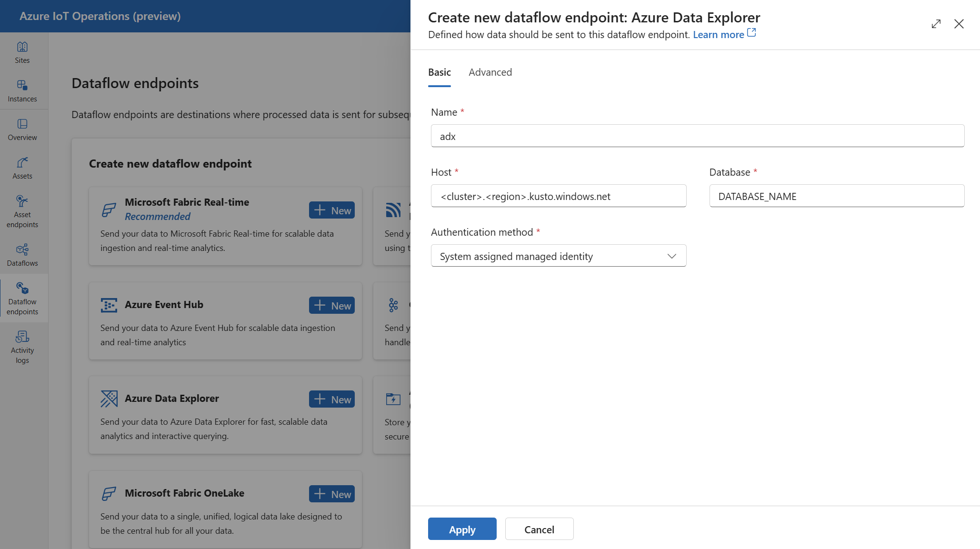980x549 pixels.
Task: Click the Cancel button
Action: point(539,529)
